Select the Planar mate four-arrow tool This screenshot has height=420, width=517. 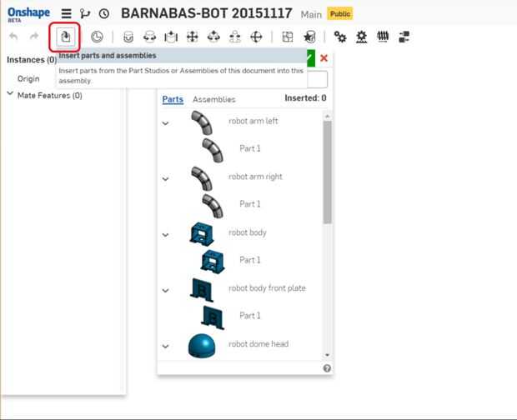point(193,37)
